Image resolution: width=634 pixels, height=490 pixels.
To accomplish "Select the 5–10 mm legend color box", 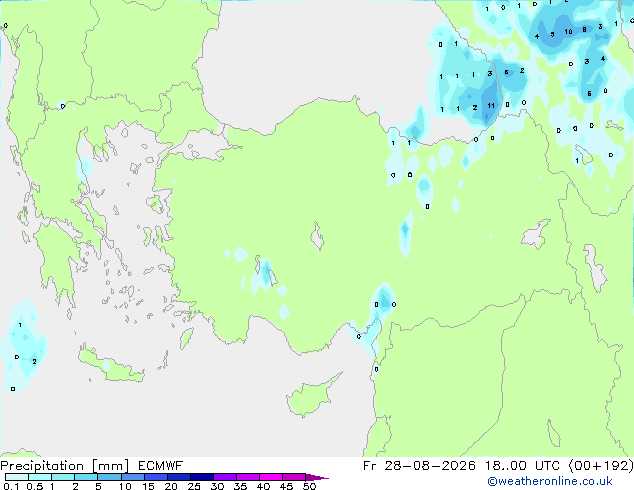I will pos(109,477).
